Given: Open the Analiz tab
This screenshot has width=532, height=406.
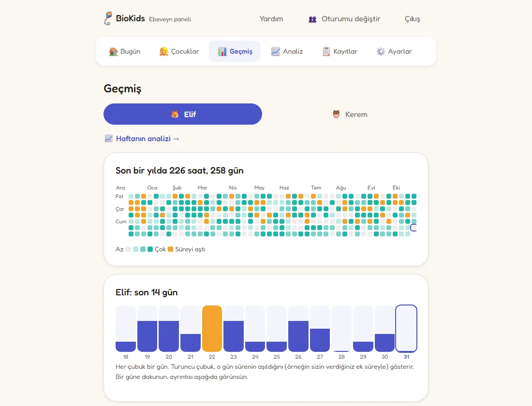Looking at the screenshot, I should pyautogui.click(x=287, y=52).
